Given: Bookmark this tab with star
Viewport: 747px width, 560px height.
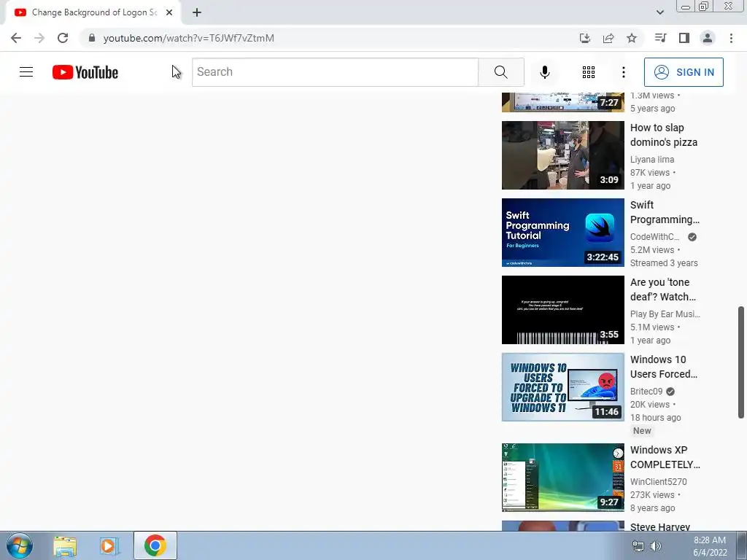Looking at the screenshot, I should coord(632,38).
